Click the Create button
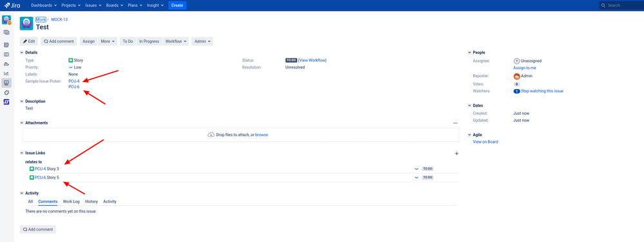Image resolution: width=644 pixels, height=242 pixels. coord(177,5)
